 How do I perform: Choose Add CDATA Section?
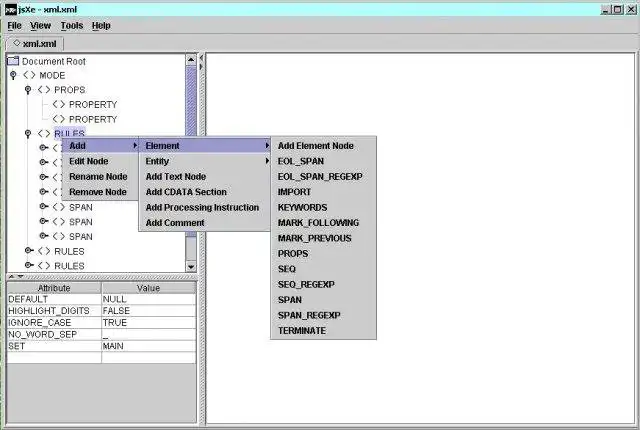tap(204, 192)
